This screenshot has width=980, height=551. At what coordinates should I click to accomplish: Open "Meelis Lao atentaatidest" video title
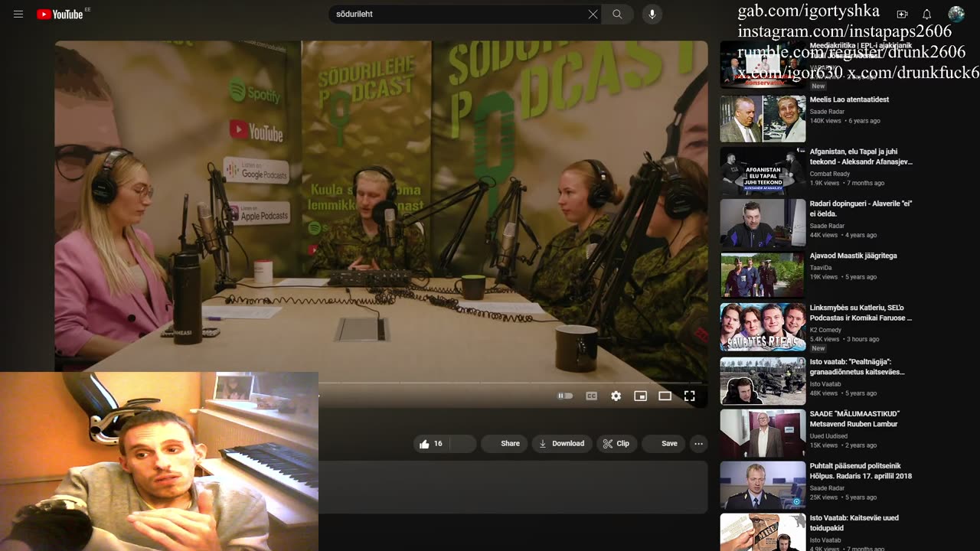point(849,99)
